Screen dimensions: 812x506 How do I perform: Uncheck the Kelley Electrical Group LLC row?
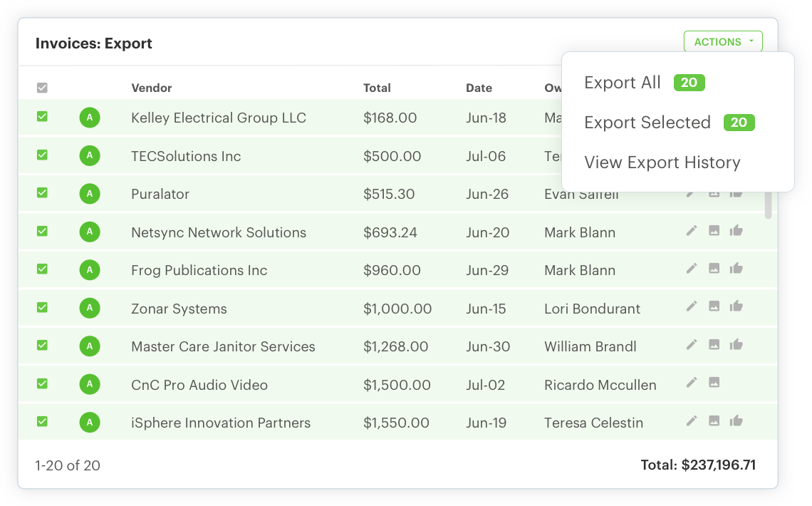(x=42, y=117)
